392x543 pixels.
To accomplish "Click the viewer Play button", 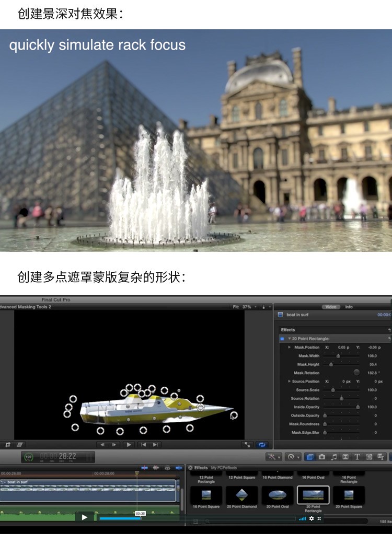I will coord(129,445).
